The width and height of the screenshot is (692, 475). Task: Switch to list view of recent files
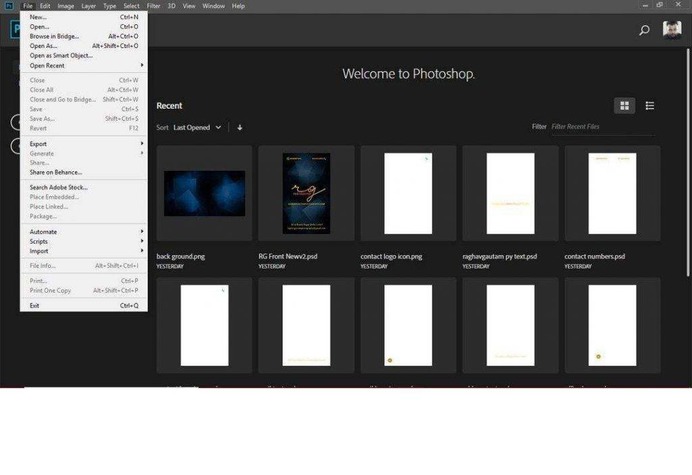(650, 106)
